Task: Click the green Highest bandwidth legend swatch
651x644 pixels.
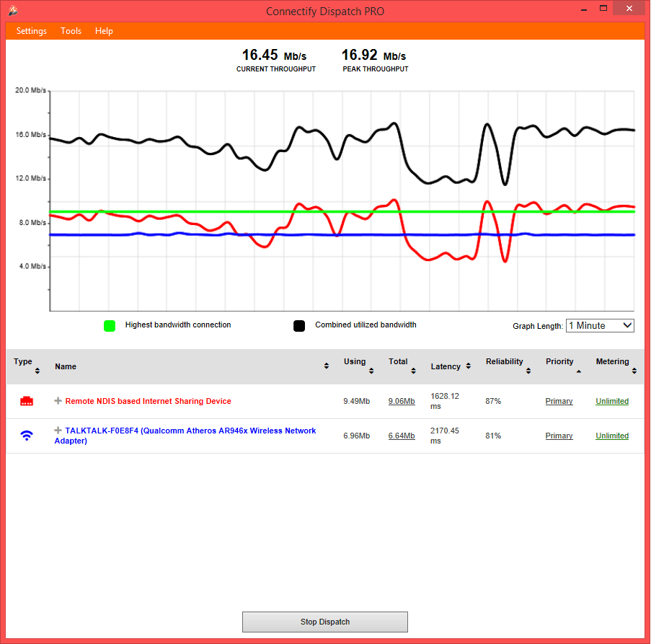Action: [110, 326]
